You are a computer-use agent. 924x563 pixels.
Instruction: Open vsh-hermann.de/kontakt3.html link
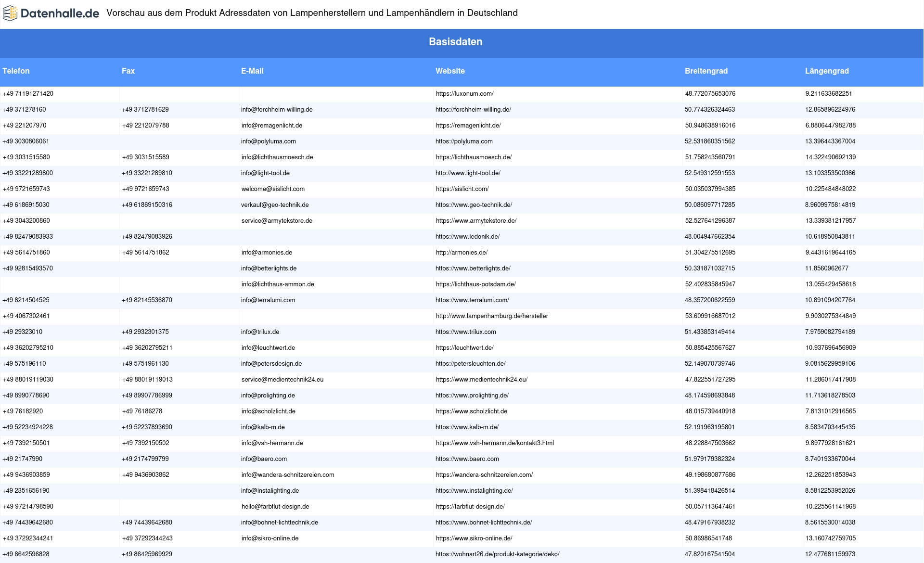tap(495, 443)
